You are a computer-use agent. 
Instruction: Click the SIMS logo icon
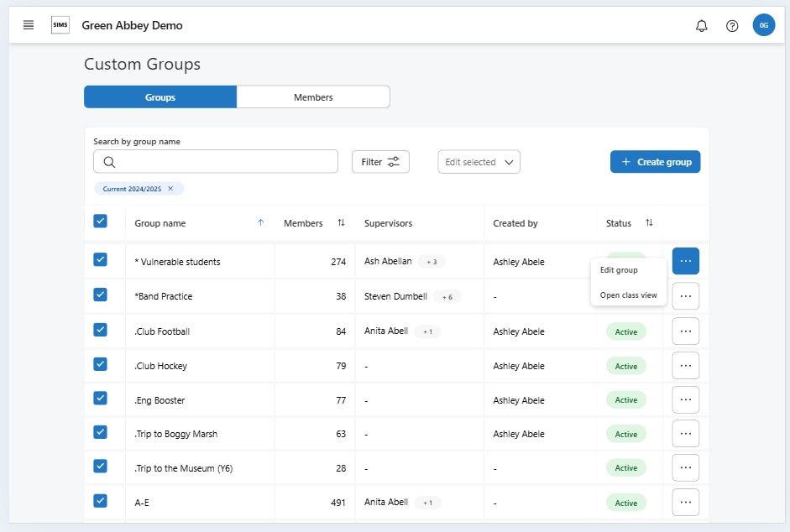(x=60, y=25)
